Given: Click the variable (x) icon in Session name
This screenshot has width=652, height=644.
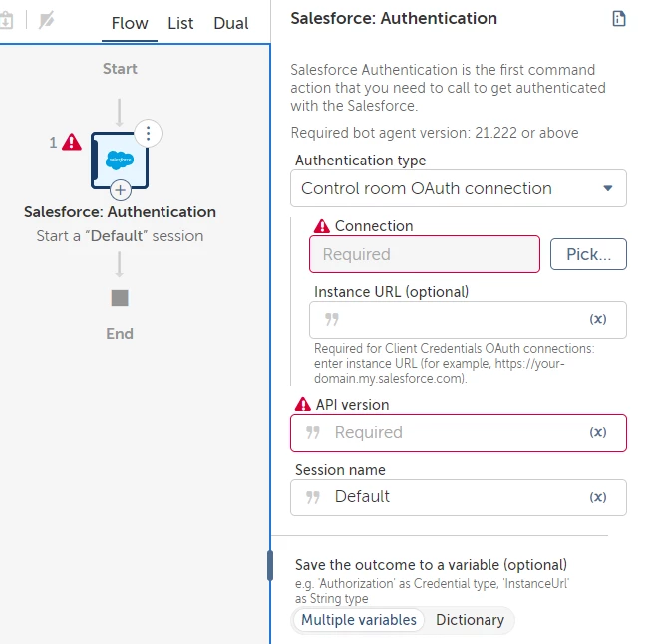Looking at the screenshot, I should [598, 497].
